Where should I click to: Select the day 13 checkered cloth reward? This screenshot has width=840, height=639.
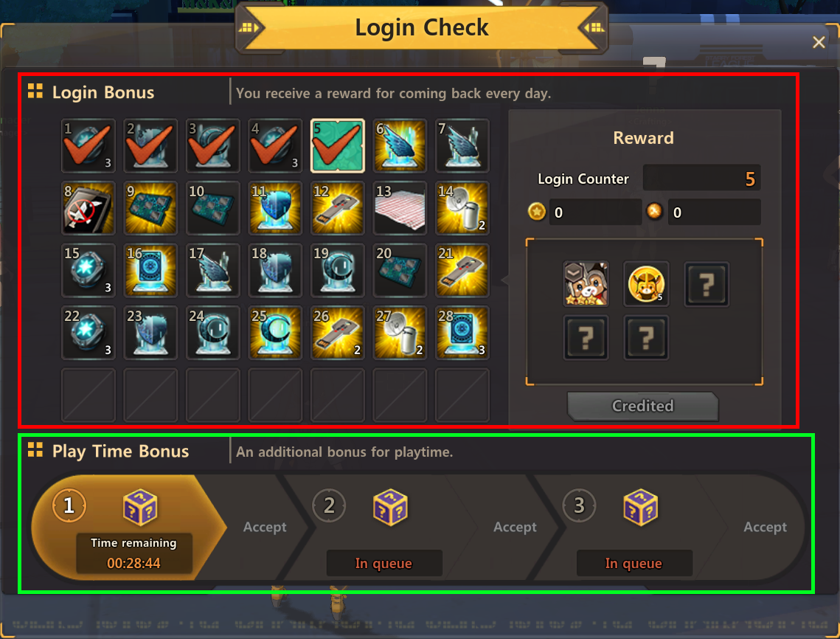pyautogui.click(x=400, y=208)
